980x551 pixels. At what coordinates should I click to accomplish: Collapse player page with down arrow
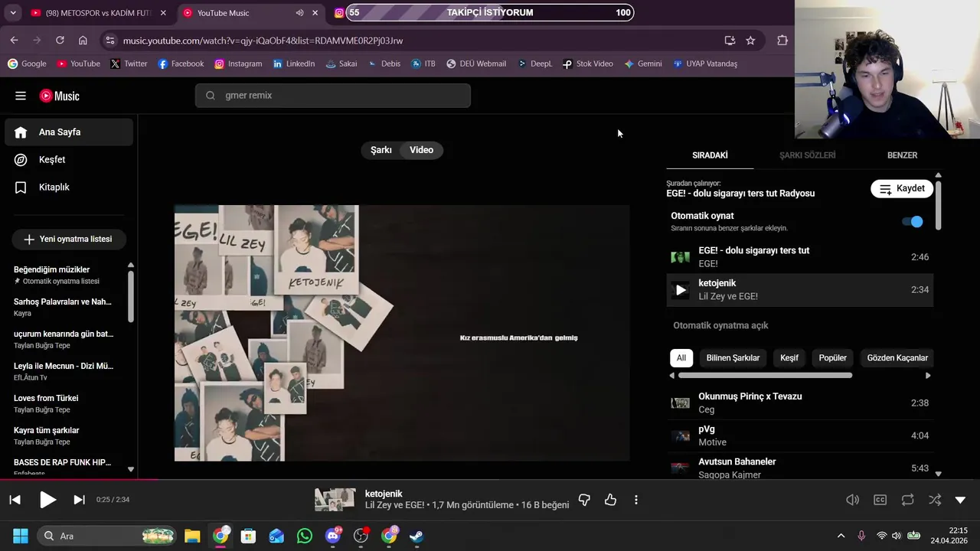961,500
